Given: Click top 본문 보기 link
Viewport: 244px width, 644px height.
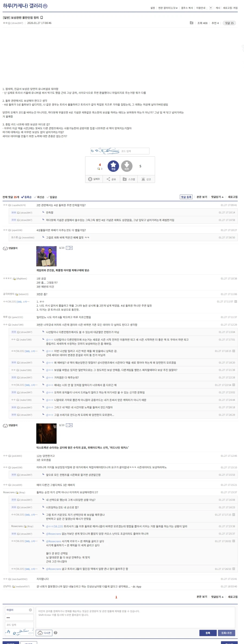Looking at the screenshot, I should coord(202,197).
